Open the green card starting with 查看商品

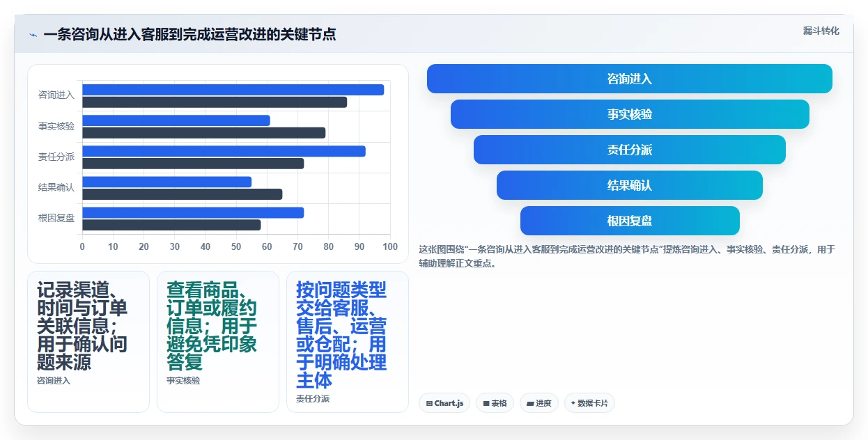218,341
